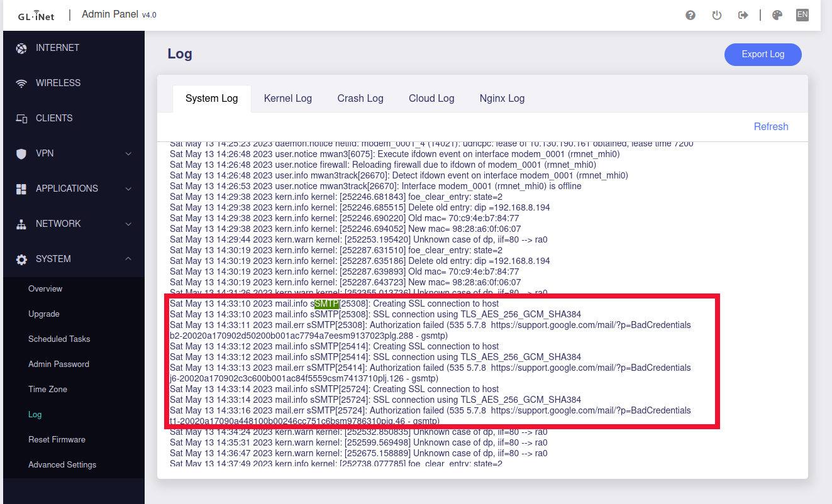Screen dimensions: 832x504
Task: Open Admin Password page
Action: point(58,364)
